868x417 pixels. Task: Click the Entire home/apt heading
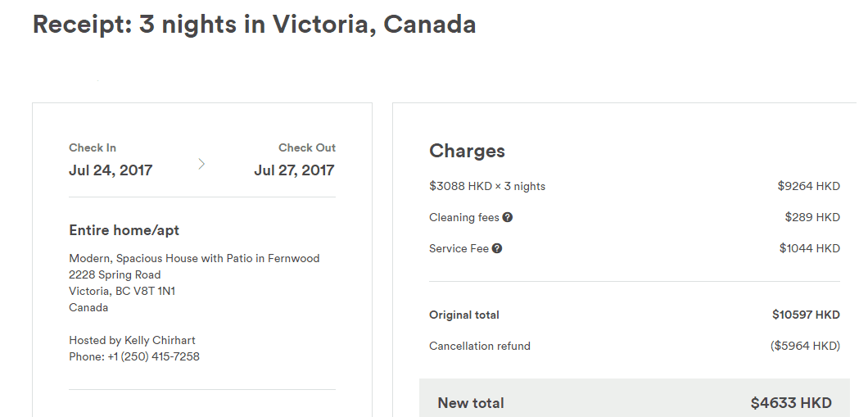click(x=124, y=230)
